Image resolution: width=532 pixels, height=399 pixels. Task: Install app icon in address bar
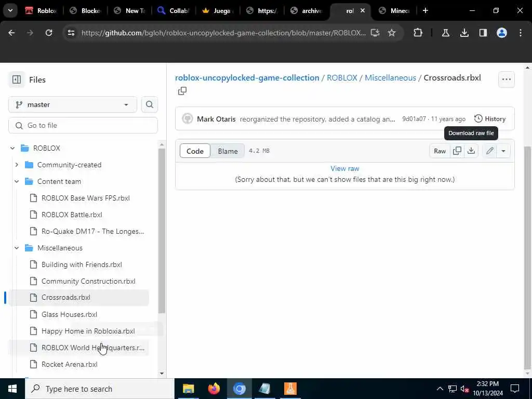pyautogui.click(x=375, y=33)
